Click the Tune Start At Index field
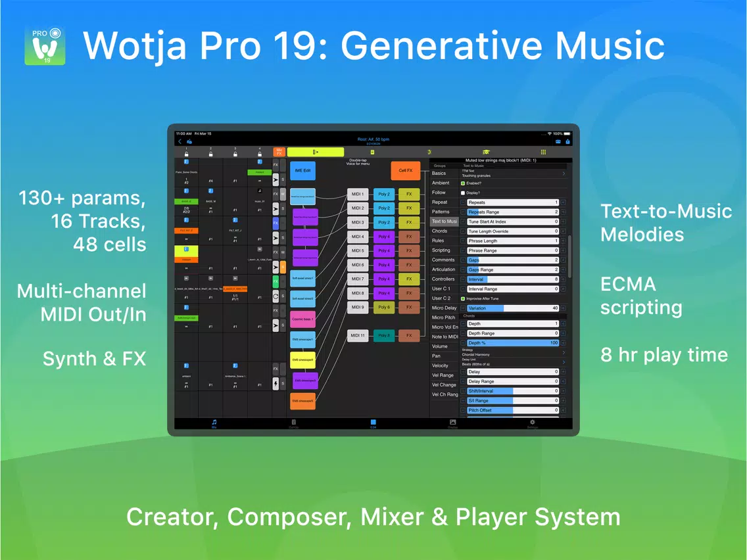This screenshot has height=560, width=747. click(x=513, y=222)
